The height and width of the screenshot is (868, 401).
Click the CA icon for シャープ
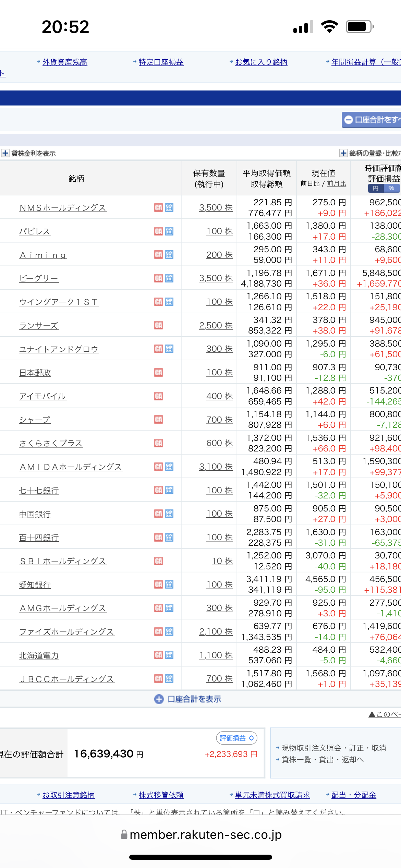158,419
